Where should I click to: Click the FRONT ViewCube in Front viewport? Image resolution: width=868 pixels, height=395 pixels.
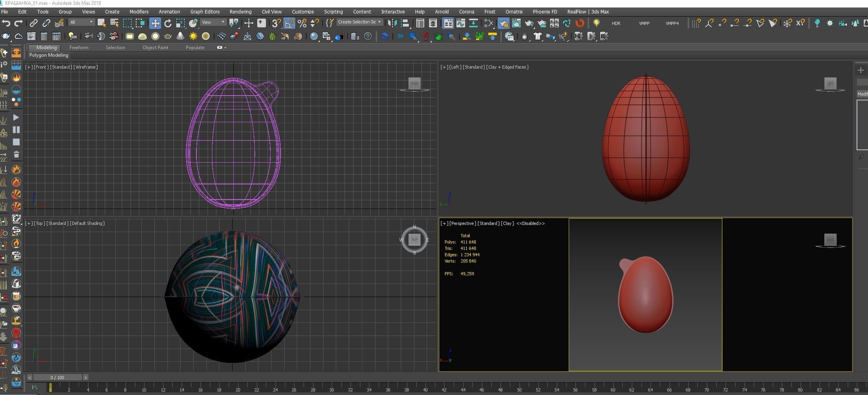[x=414, y=83]
